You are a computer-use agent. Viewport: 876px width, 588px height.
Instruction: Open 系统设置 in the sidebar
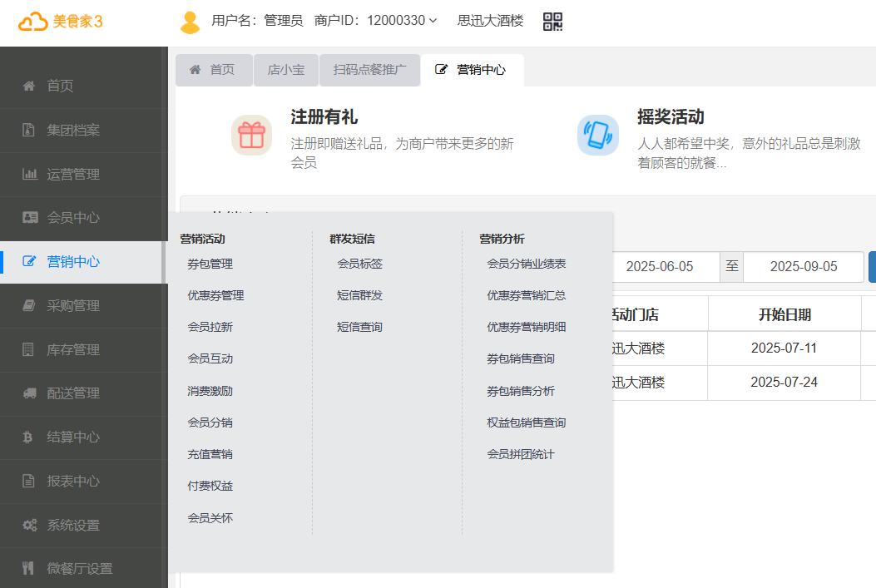[73, 525]
